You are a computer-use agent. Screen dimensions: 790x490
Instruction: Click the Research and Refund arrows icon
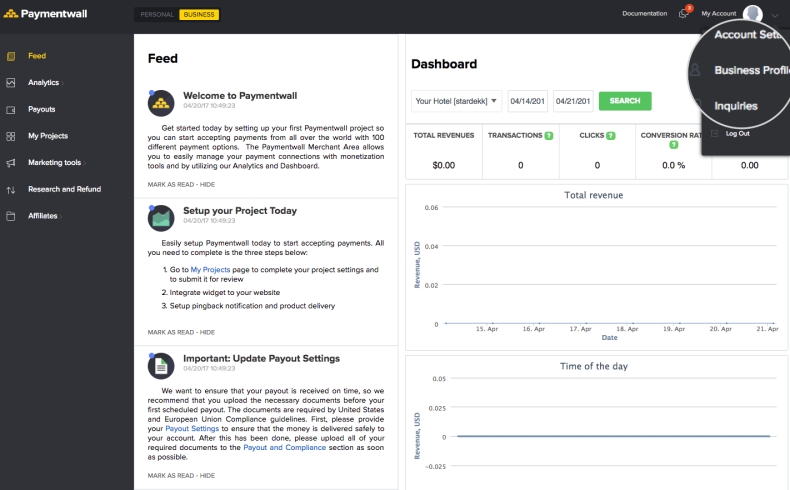coord(10,189)
